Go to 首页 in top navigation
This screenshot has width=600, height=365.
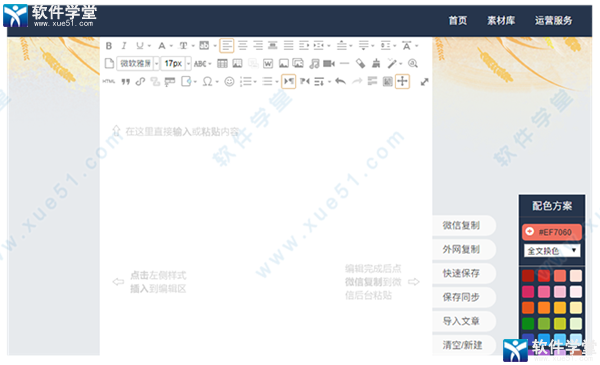pyautogui.click(x=458, y=21)
